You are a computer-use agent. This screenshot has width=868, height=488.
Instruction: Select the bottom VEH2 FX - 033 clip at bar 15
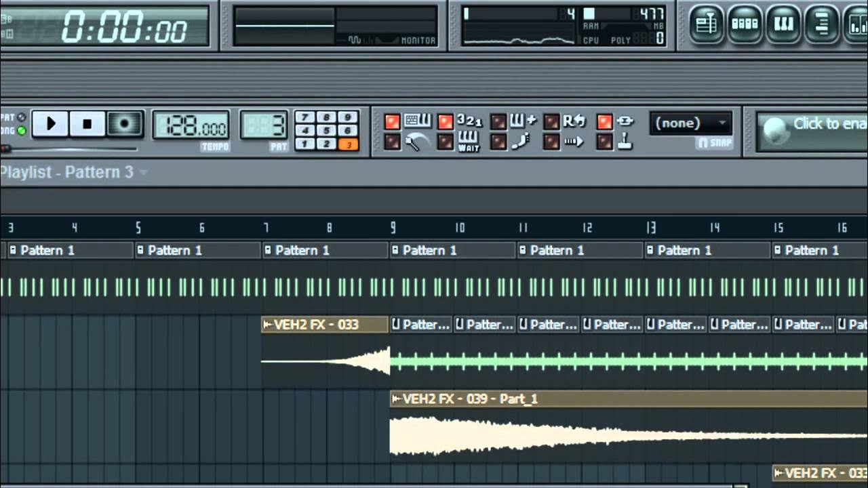tap(821, 472)
